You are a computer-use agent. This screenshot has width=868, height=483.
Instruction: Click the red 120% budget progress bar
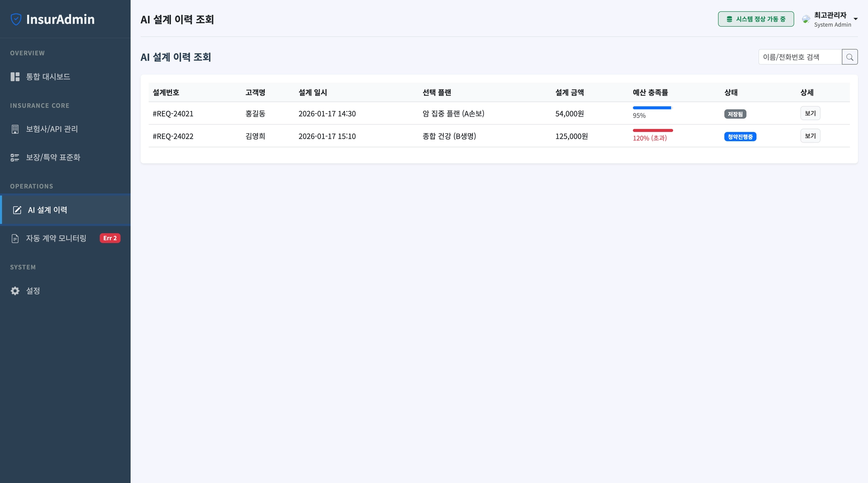coord(653,130)
